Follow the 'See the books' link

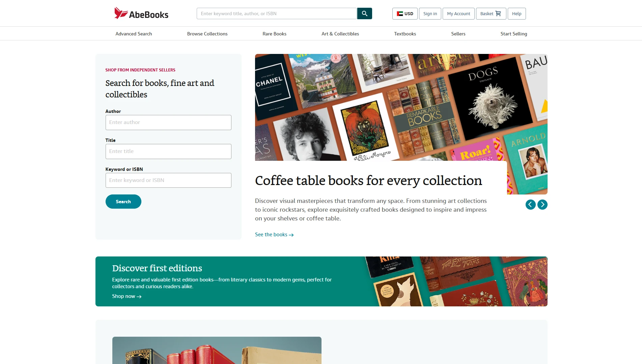tap(274, 235)
